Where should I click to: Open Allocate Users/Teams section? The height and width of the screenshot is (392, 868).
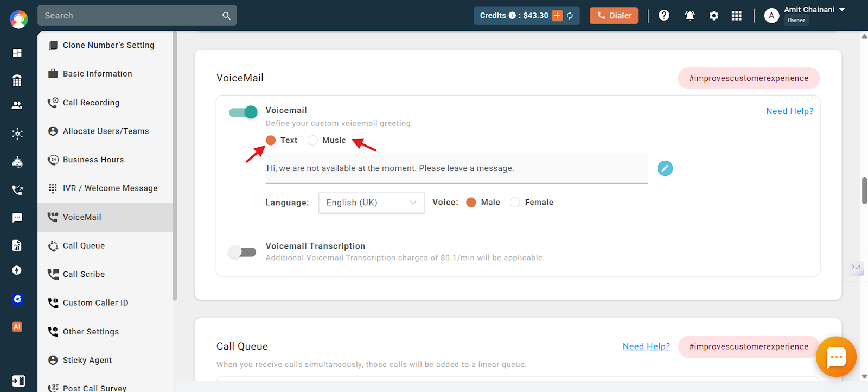point(105,131)
